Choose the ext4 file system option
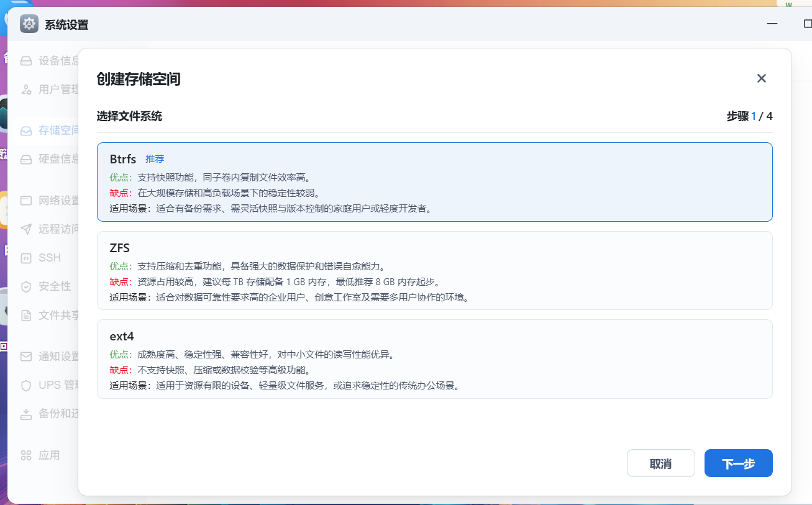Screen dimensions: 812x505 click(x=434, y=358)
